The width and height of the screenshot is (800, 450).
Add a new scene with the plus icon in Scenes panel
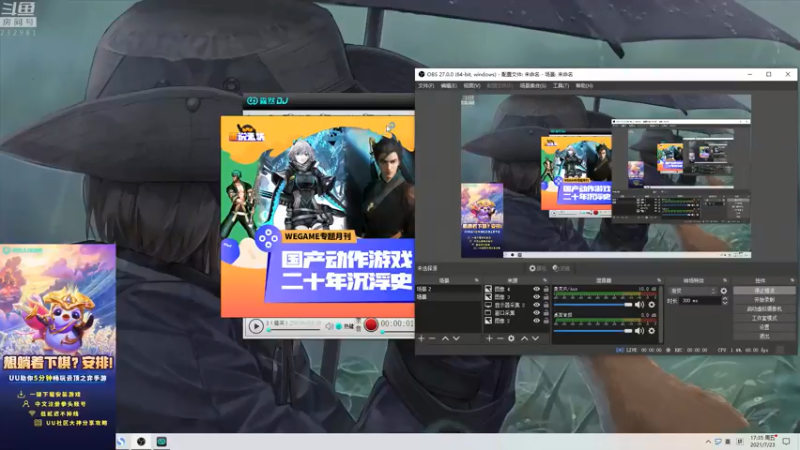click(421, 338)
